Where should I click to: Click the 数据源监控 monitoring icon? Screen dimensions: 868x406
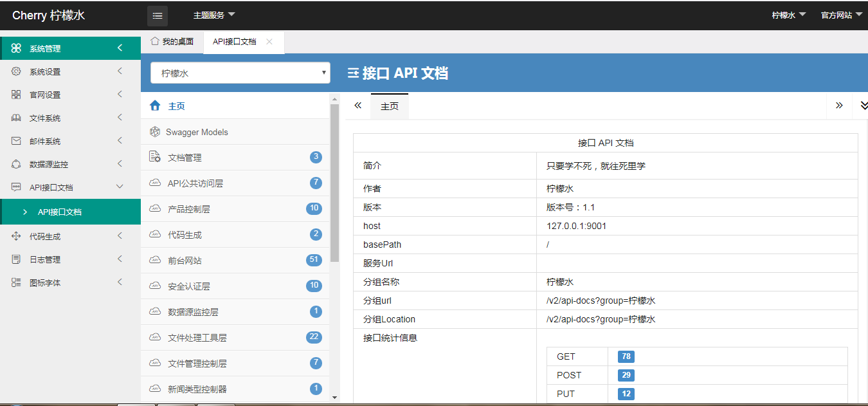pyautogui.click(x=15, y=164)
